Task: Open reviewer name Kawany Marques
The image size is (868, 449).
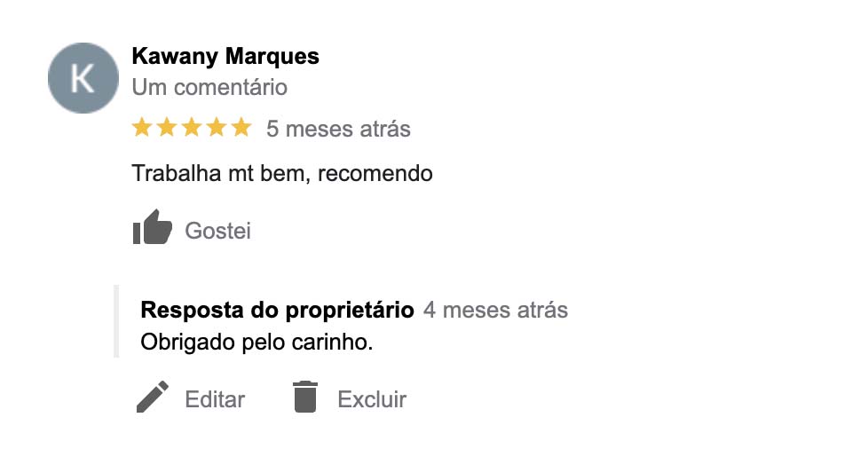Action: click(225, 57)
